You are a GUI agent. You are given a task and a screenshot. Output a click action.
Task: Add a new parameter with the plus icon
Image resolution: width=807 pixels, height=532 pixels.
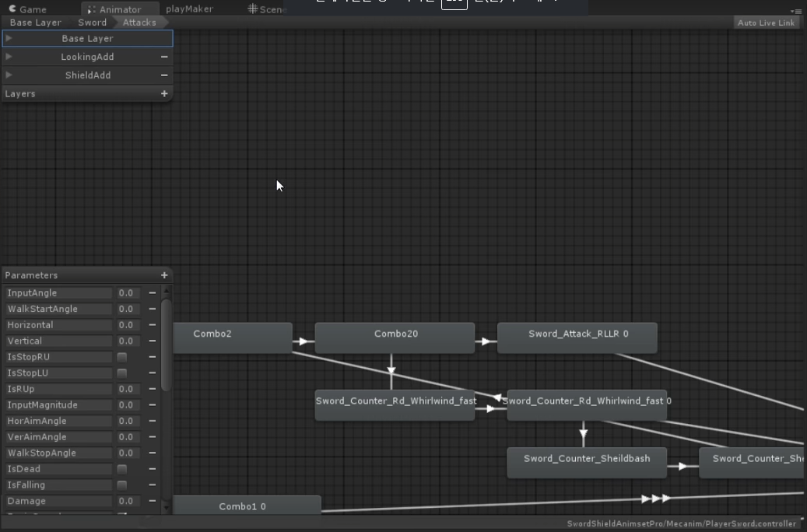coord(164,275)
